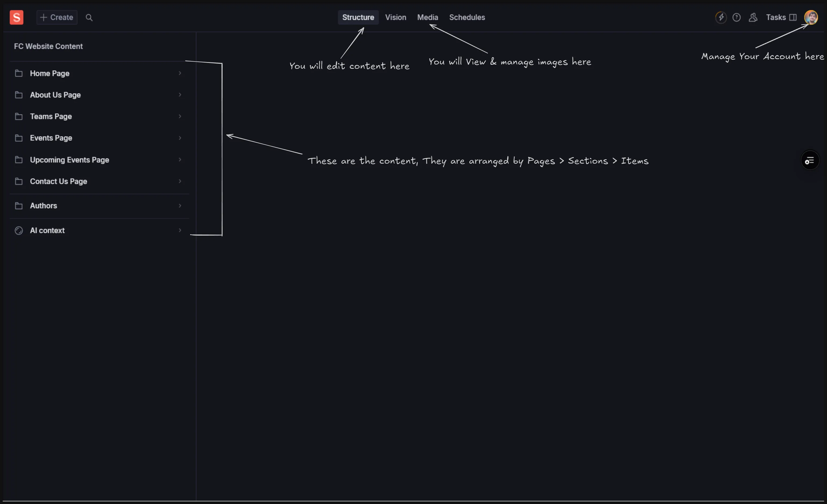The image size is (827, 504).
Task: Open the About Us Page item
Action: coord(55,95)
